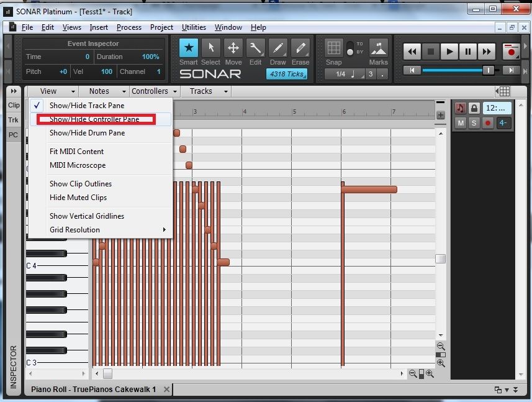This screenshot has width=532, height=402.
Task: Choose the Move tool
Action: pos(233,48)
